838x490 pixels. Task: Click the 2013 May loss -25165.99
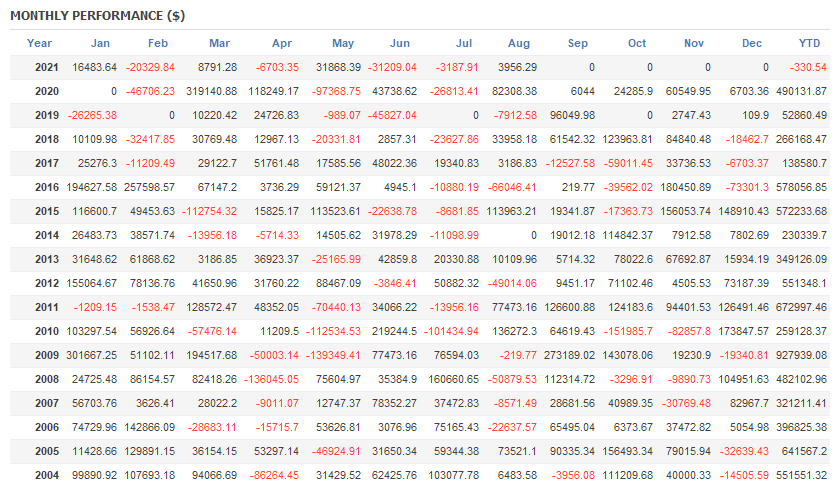pos(328,259)
